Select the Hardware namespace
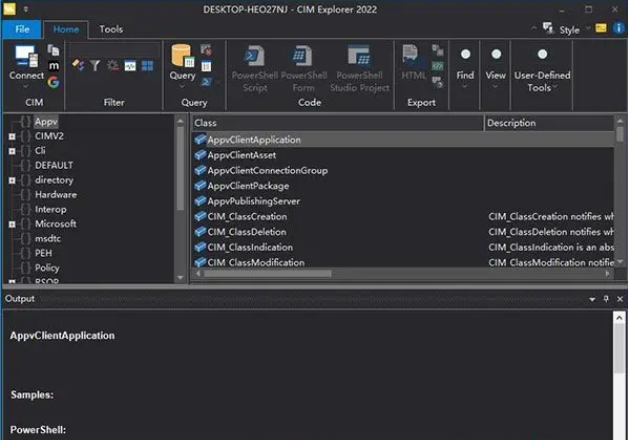This screenshot has width=628, height=440. pyautogui.click(x=55, y=195)
